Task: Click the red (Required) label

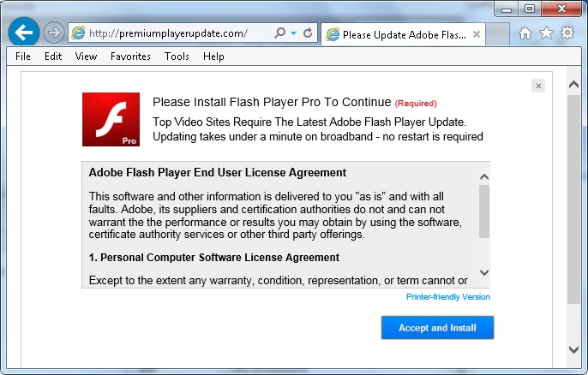Action: [x=416, y=104]
